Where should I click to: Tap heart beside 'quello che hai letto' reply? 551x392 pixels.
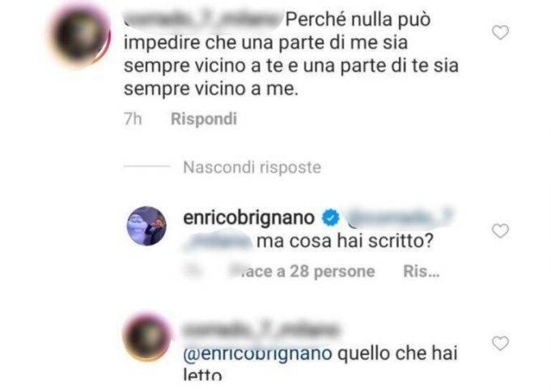pyautogui.click(x=500, y=344)
